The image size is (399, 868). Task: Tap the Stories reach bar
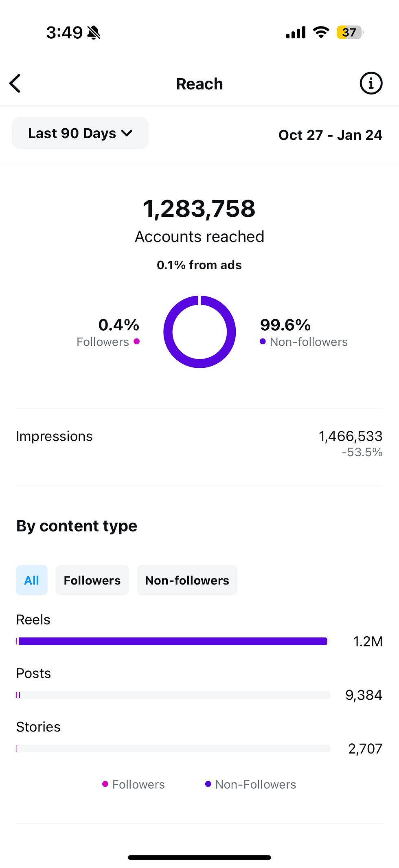(x=173, y=749)
